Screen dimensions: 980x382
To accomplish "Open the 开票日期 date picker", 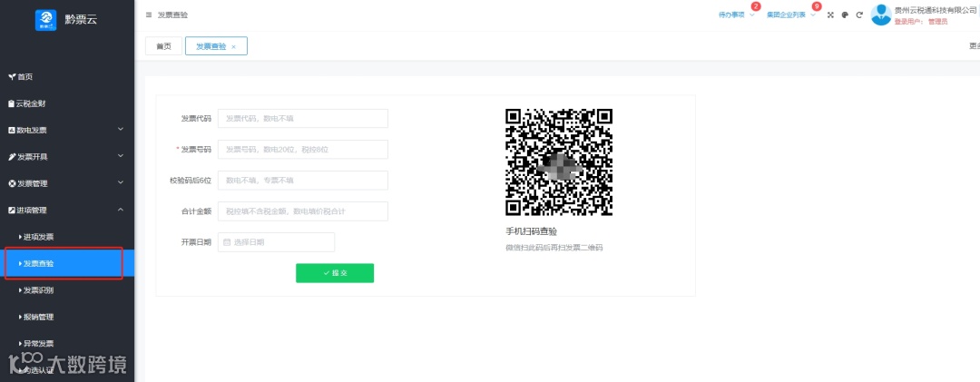I will point(276,242).
